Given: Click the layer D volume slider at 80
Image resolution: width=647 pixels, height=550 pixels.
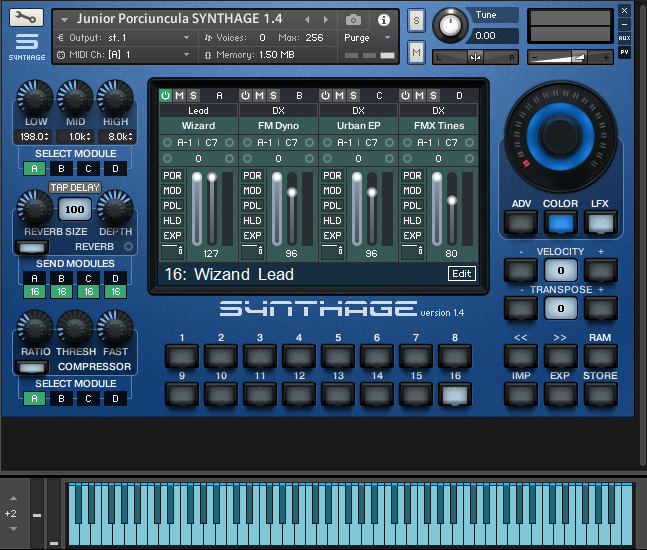Looking at the screenshot, I should pyautogui.click(x=452, y=210).
